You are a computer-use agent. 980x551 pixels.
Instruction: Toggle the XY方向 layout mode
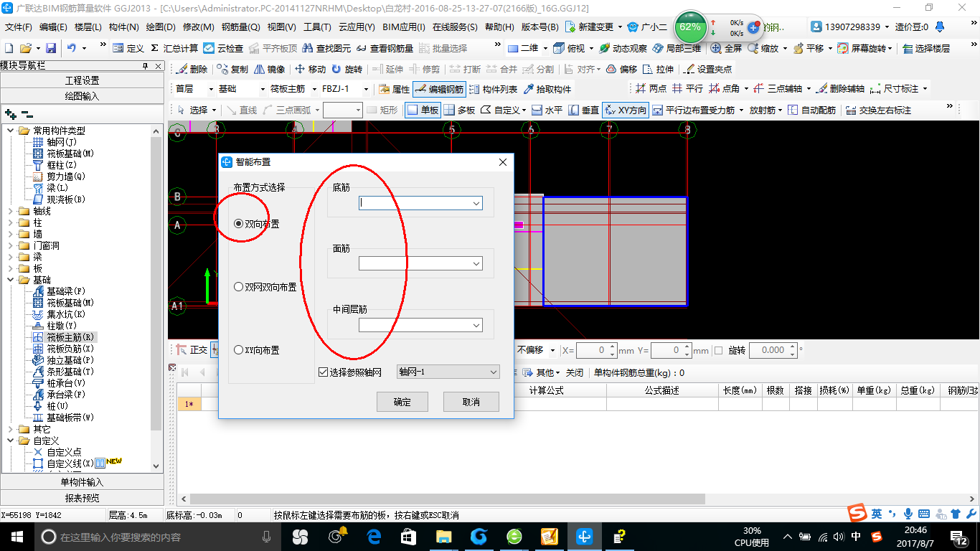click(625, 110)
